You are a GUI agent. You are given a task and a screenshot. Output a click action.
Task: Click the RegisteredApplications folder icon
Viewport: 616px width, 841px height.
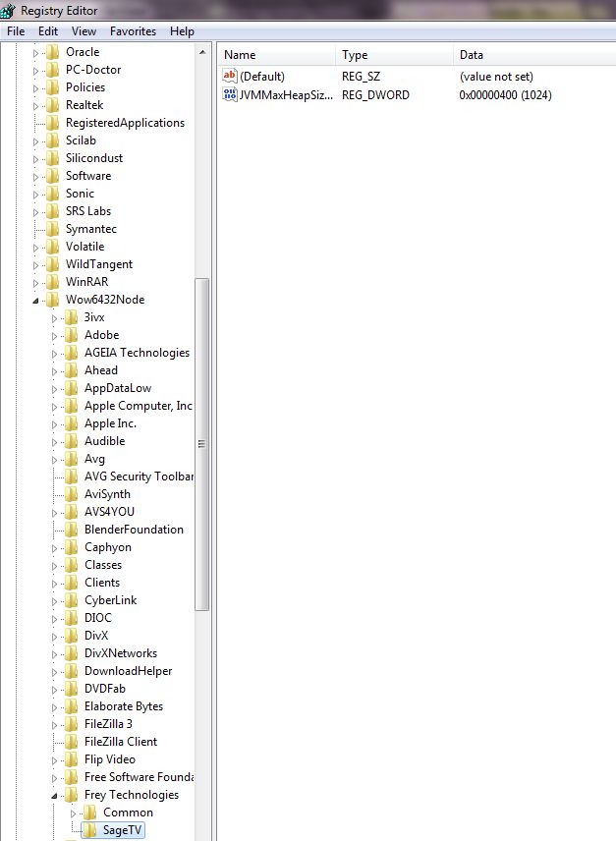click(52, 123)
